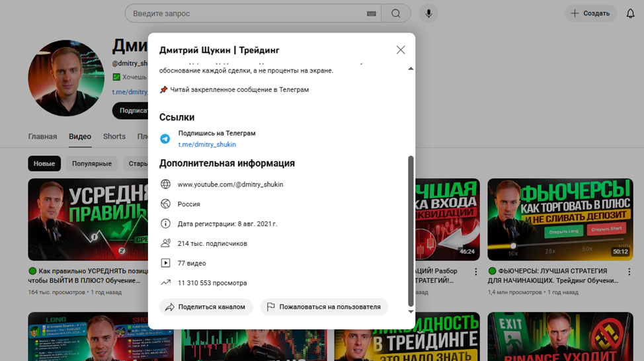Image resolution: width=644 pixels, height=361 pixels.
Task: Open the Binance уходит video thumbnail
Action: point(560,337)
